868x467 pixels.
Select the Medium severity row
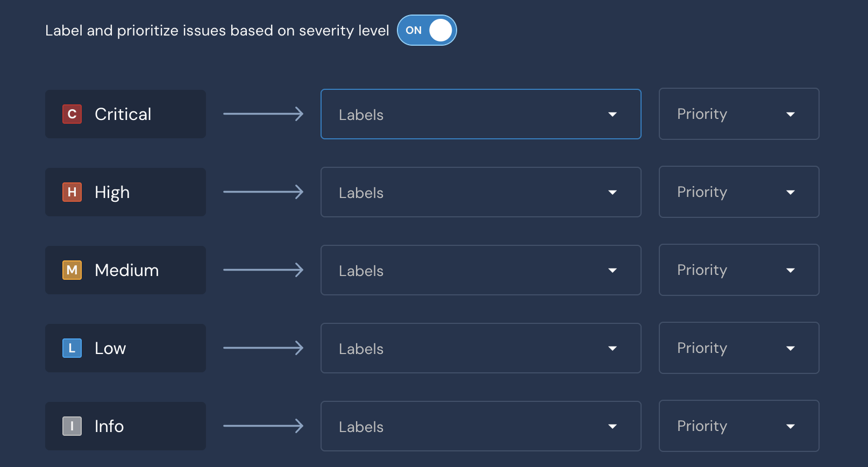click(125, 270)
